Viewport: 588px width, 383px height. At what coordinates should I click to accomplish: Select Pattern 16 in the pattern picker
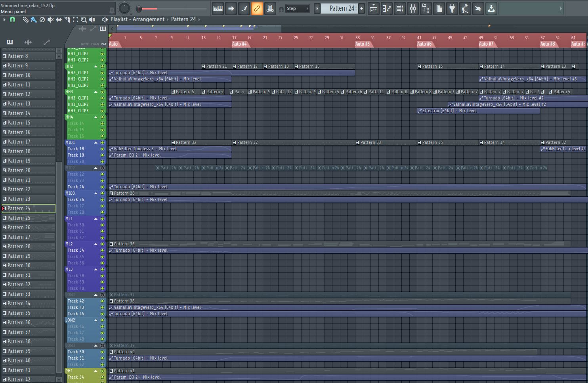(x=29, y=132)
